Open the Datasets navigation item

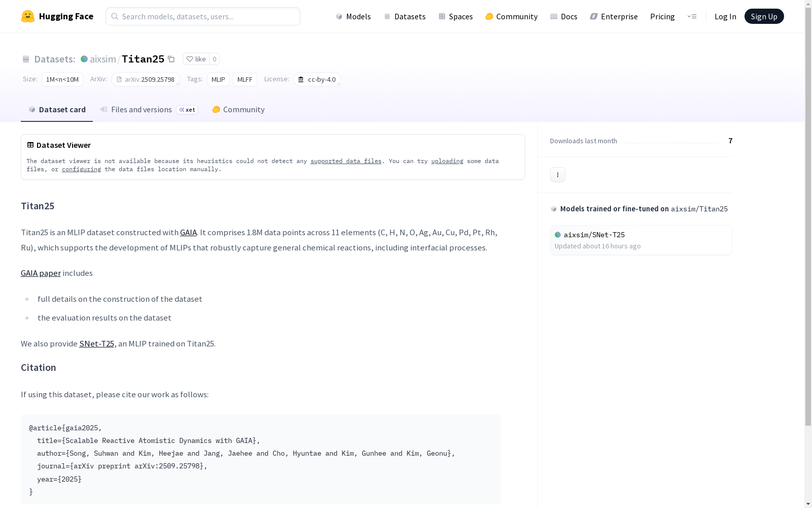(404, 16)
